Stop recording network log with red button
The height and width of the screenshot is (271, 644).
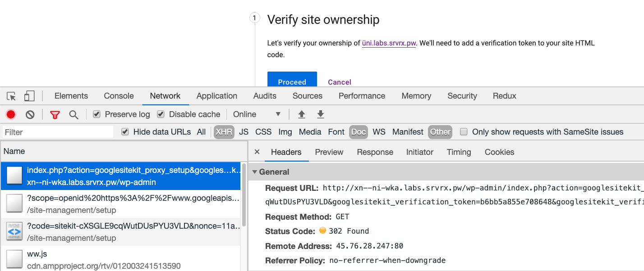(x=11, y=114)
